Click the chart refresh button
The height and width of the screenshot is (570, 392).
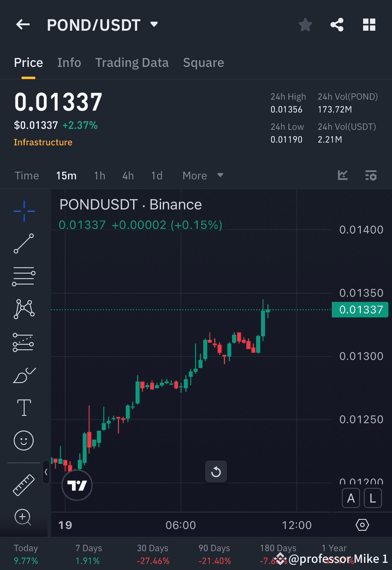pyautogui.click(x=216, y=472)
